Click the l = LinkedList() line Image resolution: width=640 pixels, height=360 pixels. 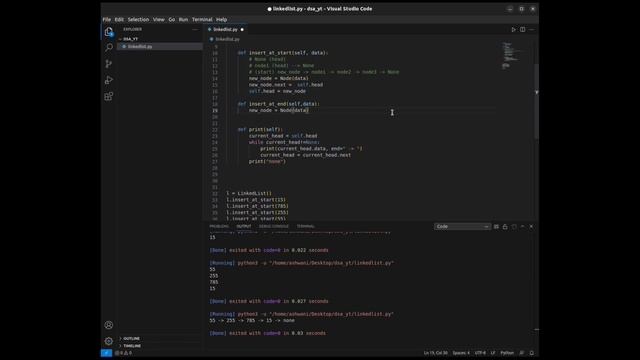[x=249, y=193]
